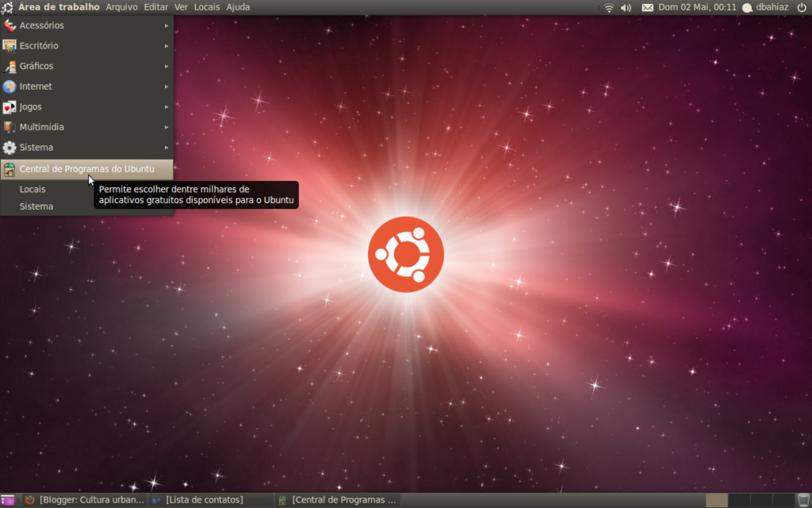The width and height of the screenshot is (812, 508).
Task: Click the date and time clock
Action: click(x=697, y=7)
